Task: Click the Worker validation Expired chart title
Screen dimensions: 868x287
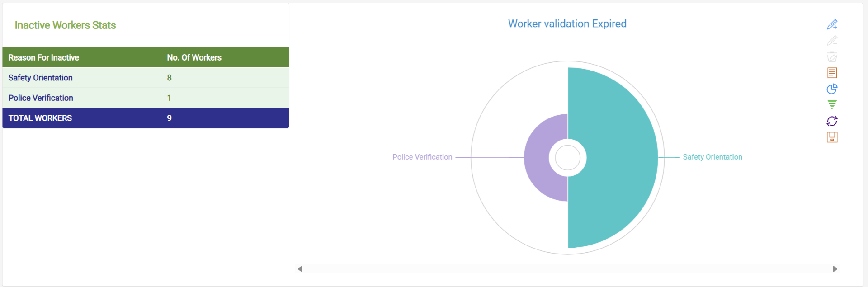Action: coord(567,24)
